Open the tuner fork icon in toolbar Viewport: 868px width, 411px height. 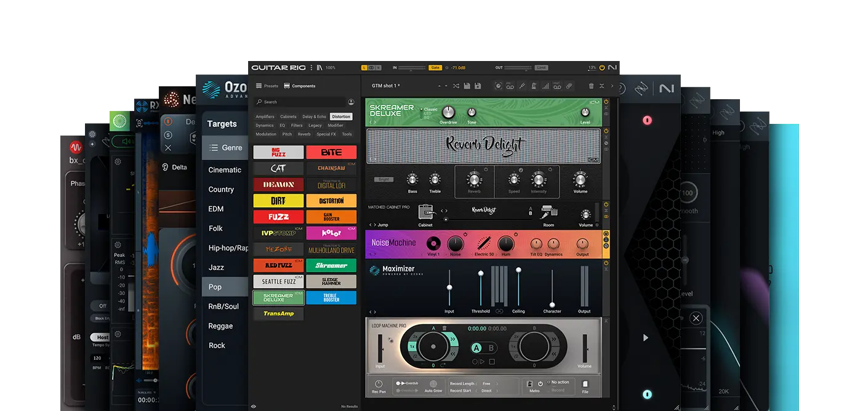tap(522, 86)
